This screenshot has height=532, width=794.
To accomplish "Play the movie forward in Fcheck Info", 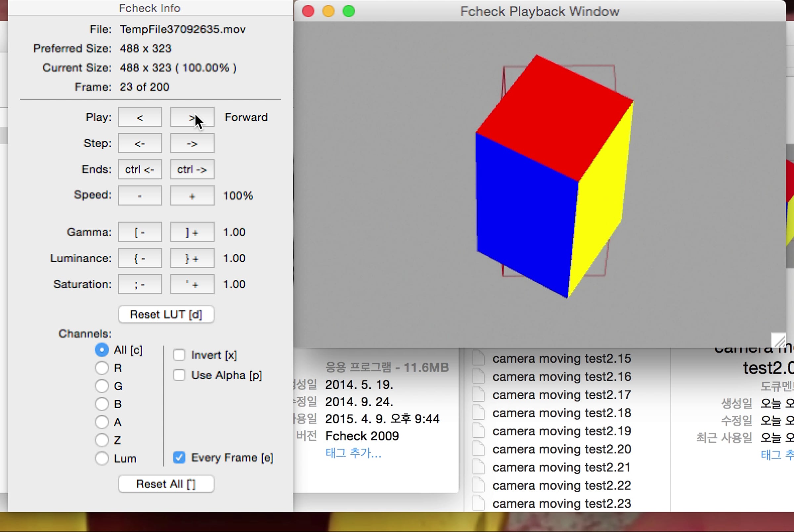I will click(192, 117).
